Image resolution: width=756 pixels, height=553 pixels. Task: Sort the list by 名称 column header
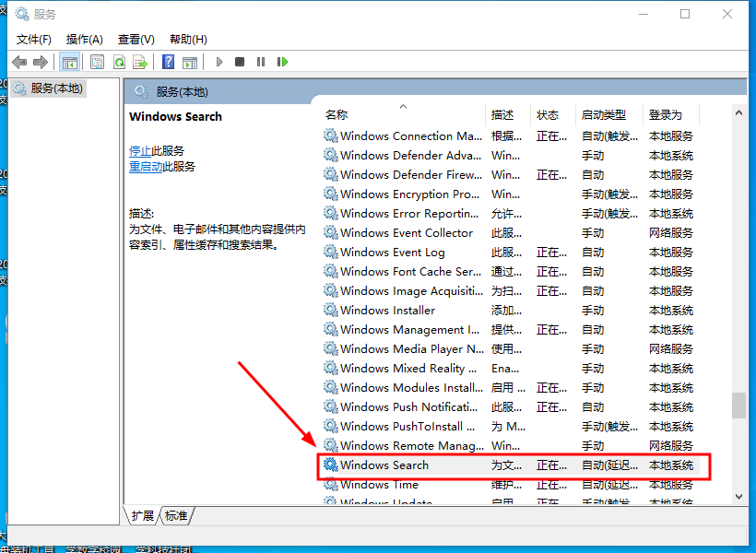point(337,115)
